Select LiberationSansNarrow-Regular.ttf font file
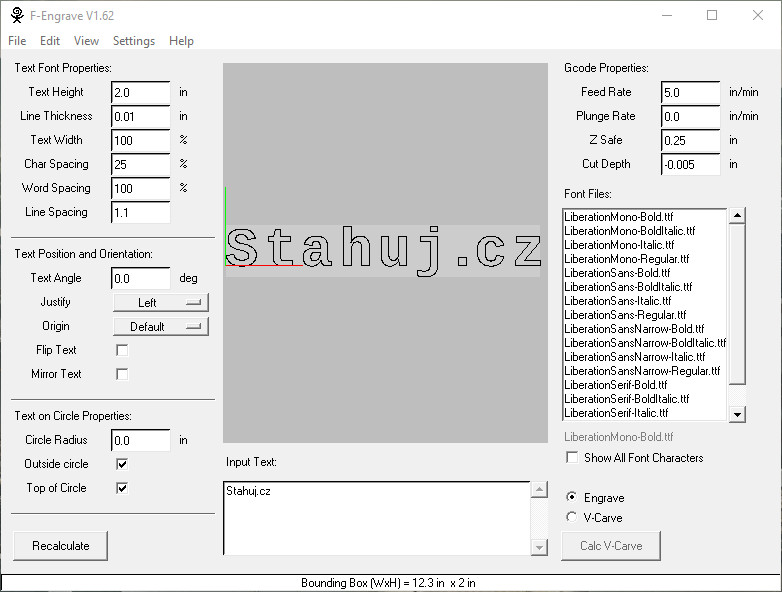The height and width of the screenshot is (592, 782). click(x=644, y=371)
